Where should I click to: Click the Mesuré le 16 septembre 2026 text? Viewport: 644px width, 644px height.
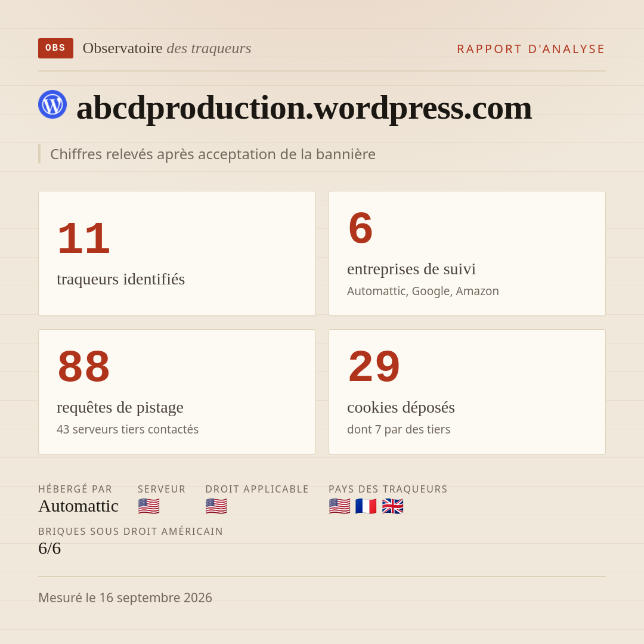[125, 597]
